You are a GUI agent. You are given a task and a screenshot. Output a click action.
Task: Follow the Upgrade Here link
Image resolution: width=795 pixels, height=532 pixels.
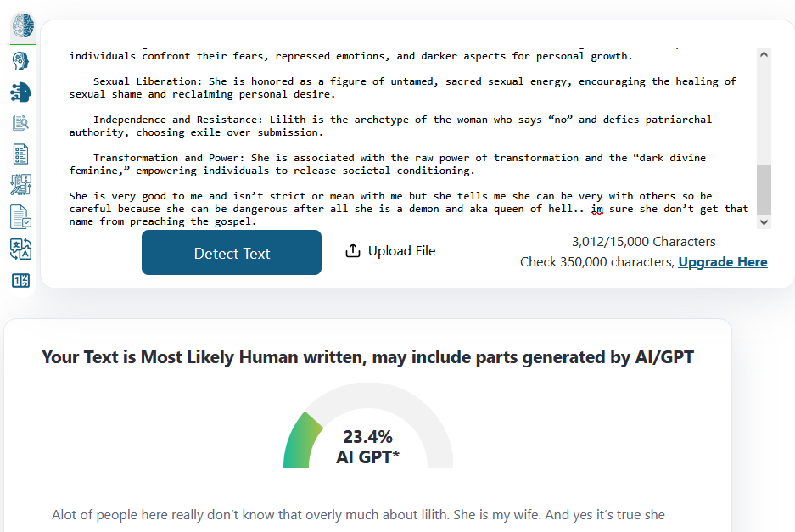pos(722,262)
